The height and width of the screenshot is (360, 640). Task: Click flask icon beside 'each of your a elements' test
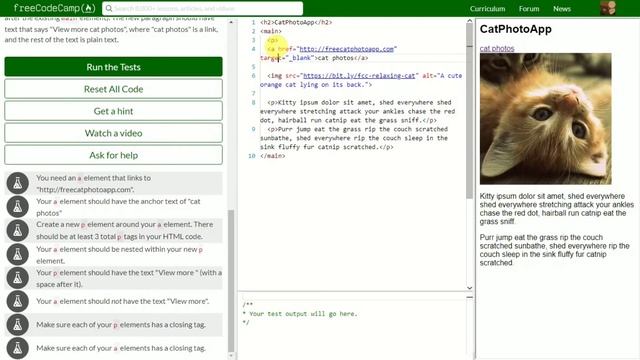18,348
